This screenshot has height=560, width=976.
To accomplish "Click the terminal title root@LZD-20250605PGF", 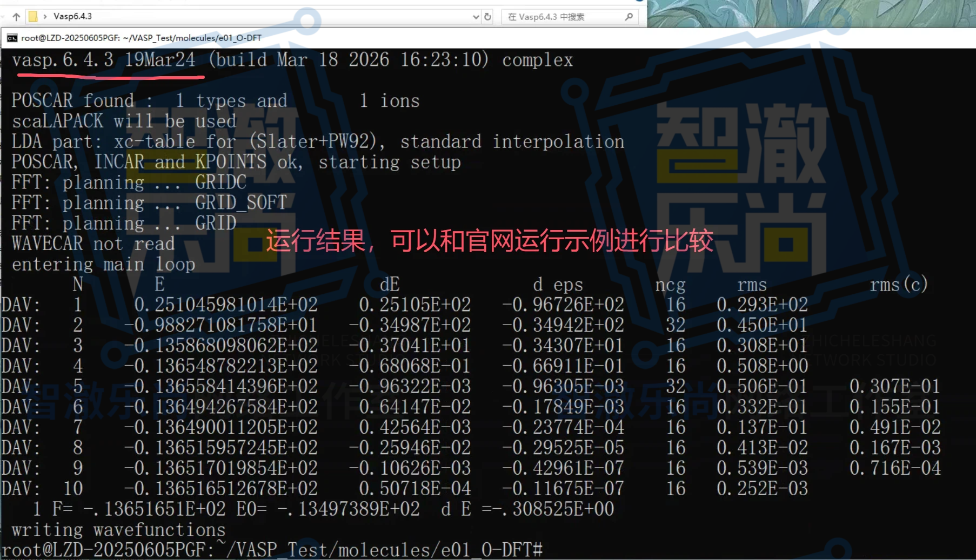I will point(141,38).
